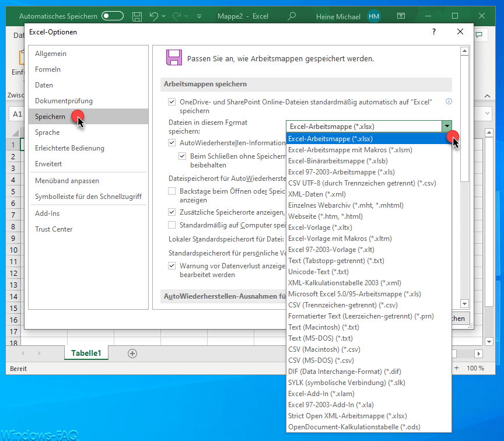Screen dimensions: 504x441
Task: Select Excel-Add-In (*.xlam) format
Action: pos(369,393)
